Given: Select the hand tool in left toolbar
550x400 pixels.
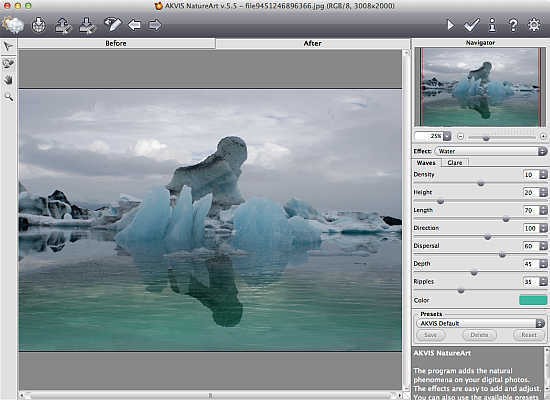Looking at the screenshot, I should [x=8, y=80].
